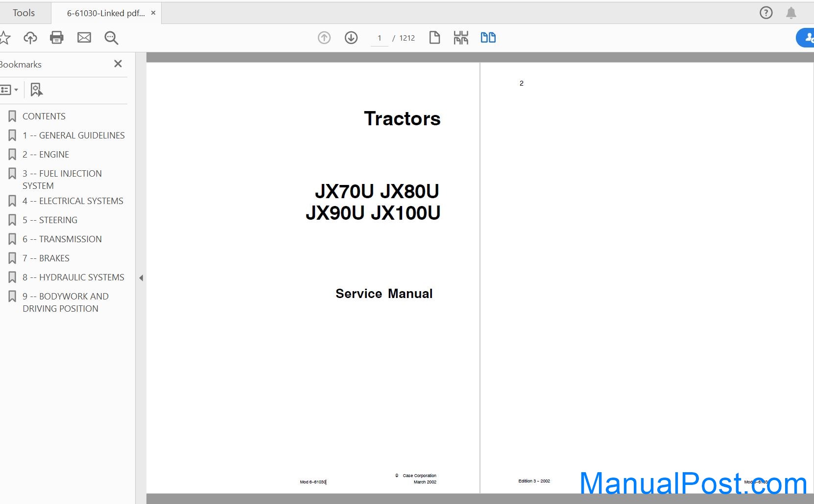
Task: Open Find text magnifier
Action: pos(111,38)
